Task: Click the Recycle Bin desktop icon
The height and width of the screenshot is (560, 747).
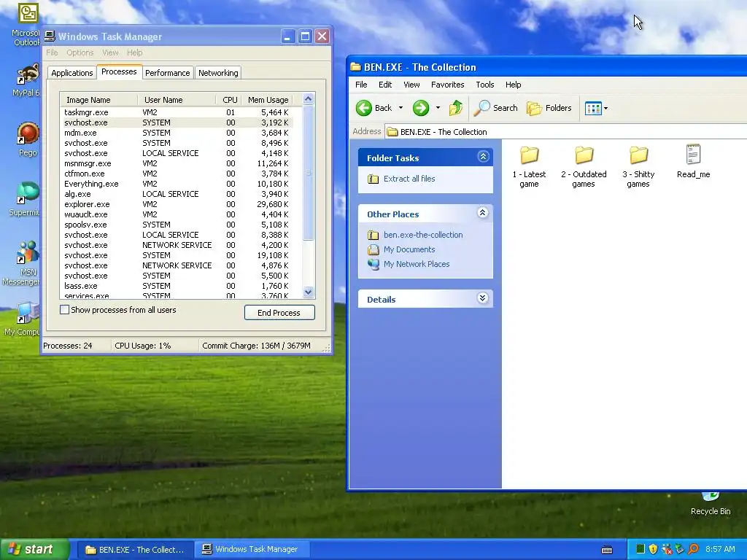Action: coord(711,503)
